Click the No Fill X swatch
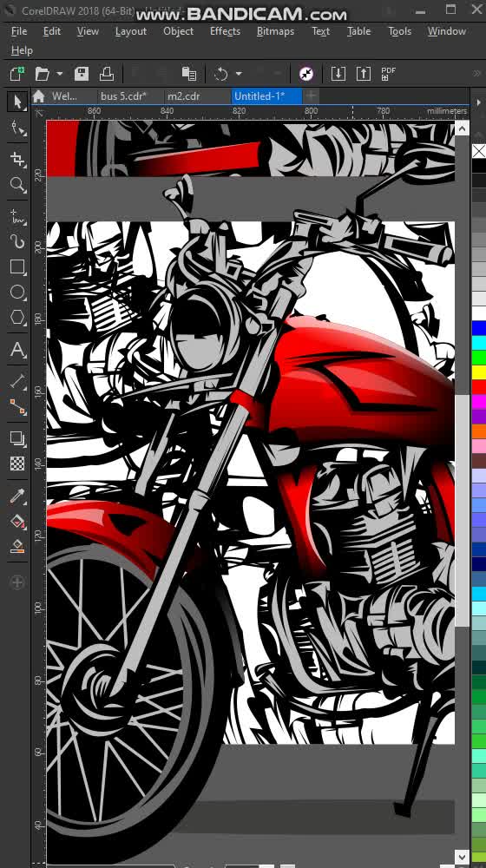Screen dimensions: 486x868 479,151
